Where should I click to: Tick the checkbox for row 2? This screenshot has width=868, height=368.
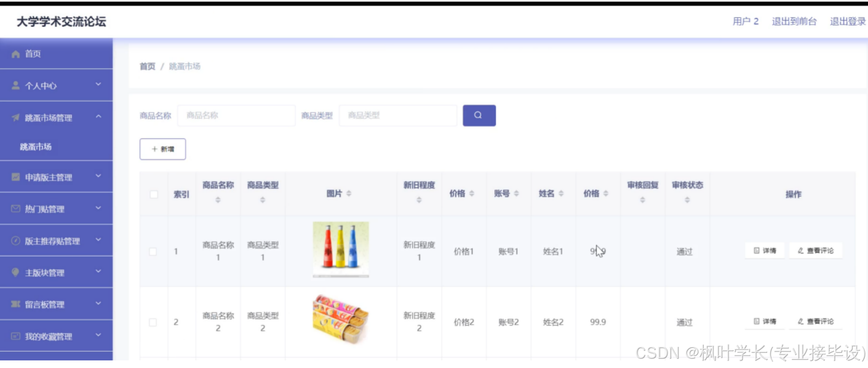(153, 322)
